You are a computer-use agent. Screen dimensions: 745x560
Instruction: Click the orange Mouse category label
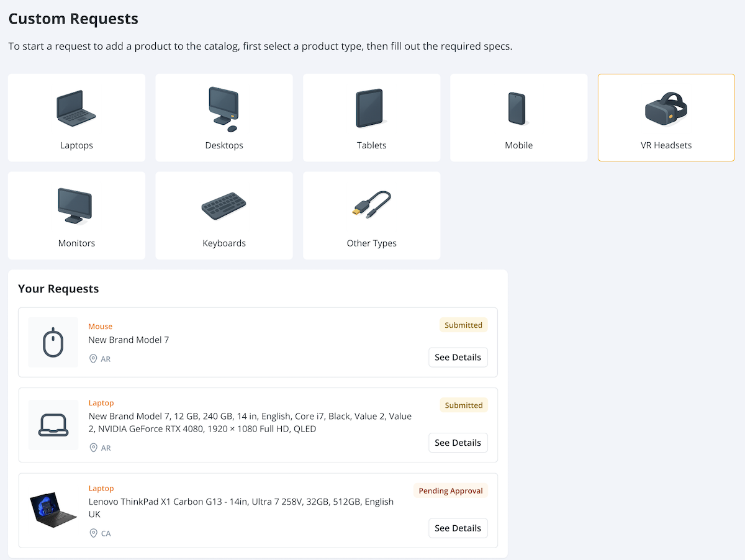click(101, 327)
